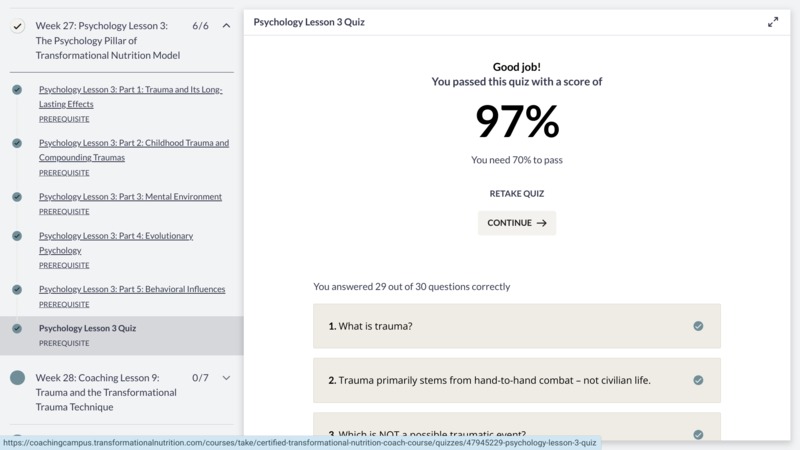This screenshot has height=450, width=800.
Task: Click completion dot for Part 4 Evolutionary Psychology
Action: pyautogui.click(x=17, y=236)
